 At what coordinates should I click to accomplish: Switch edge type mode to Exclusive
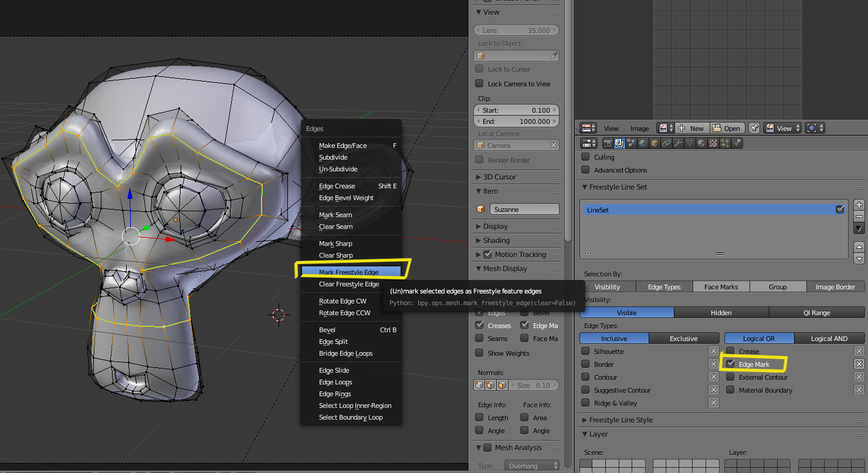pos(684,339)
